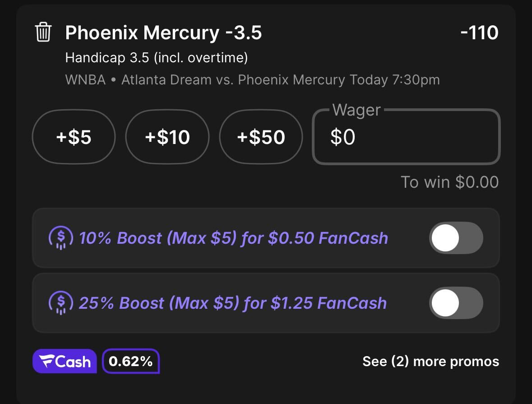This screenshot has width=532, height=404.
Task: Tap the To win $0.00 text
Action: tap(449, 182)
